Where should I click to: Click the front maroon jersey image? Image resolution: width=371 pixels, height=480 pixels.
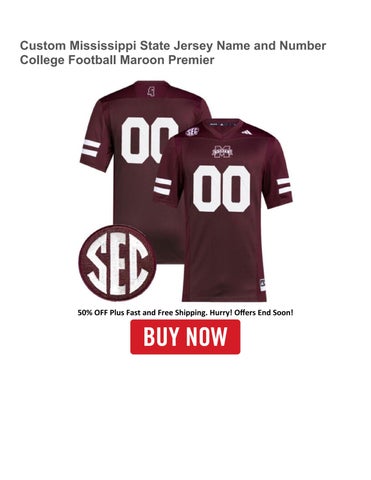223,210
